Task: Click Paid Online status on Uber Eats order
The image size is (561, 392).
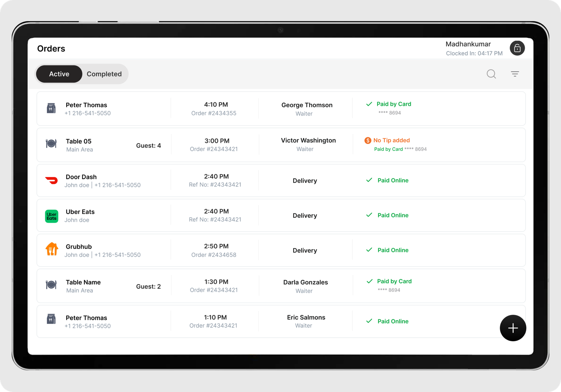Action: click(x=393, y=215)
